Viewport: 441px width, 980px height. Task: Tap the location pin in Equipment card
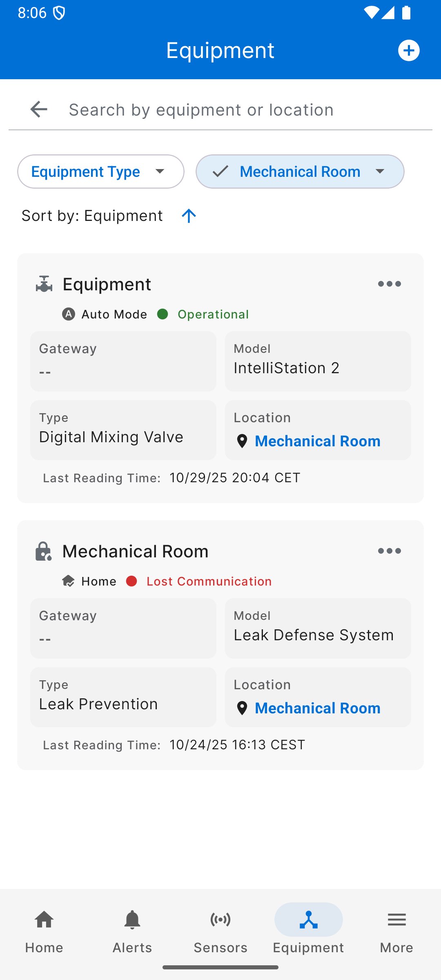coord(242,441)
